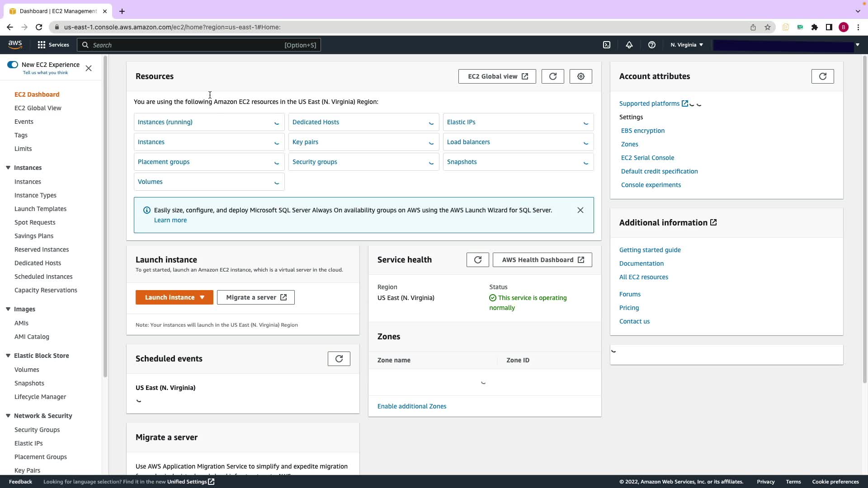
Task: Open Resources settings gear icon
Action: (x=580, y=76)
